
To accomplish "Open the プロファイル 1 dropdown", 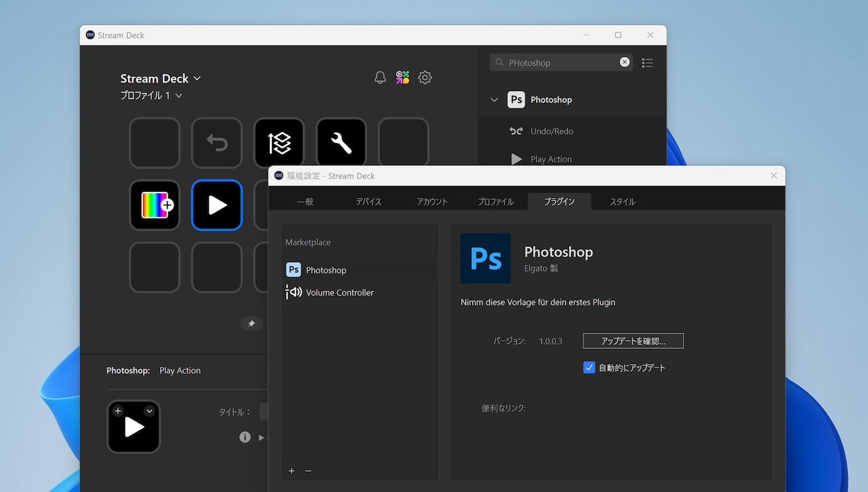I will 151,96.
